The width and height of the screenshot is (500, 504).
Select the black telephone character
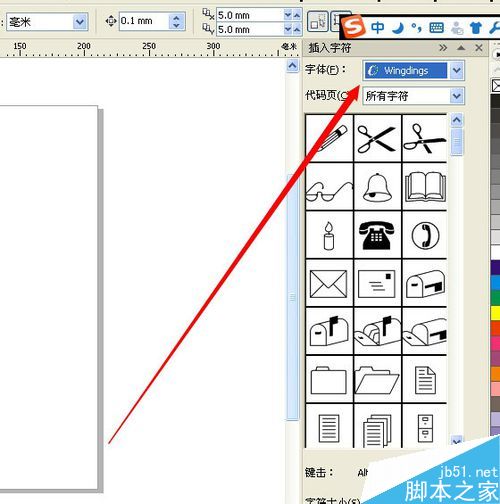click(378, 235)
